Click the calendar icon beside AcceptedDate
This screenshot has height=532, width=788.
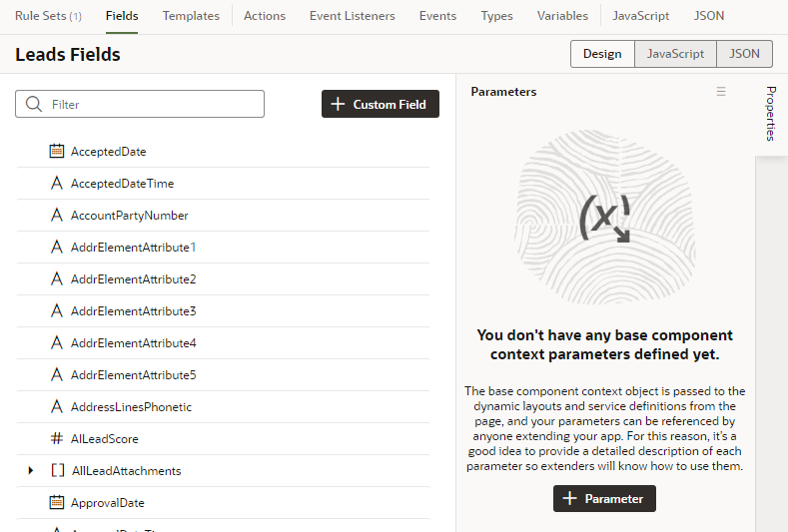coord(57,151)
